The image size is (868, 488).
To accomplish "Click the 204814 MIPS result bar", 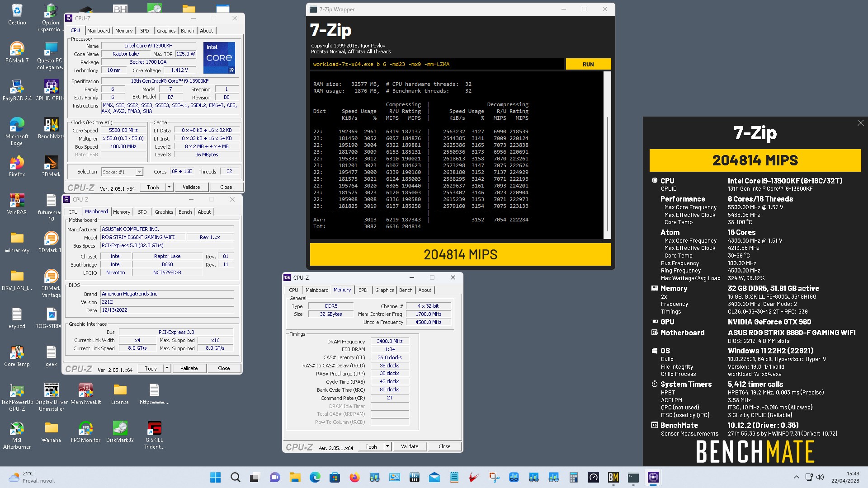I will point(460,254).
